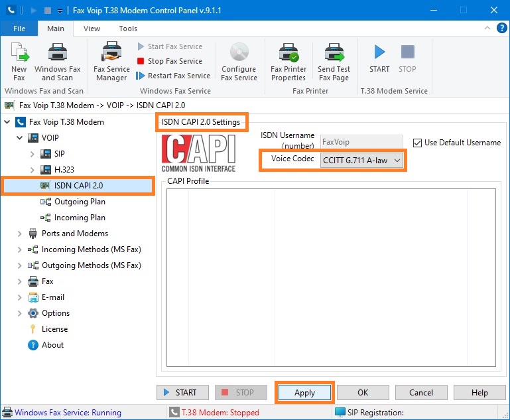Viewport: 510px width, 420px height.
Task: Click Windows Fax Service: Running status
Action: click(68, 413)
